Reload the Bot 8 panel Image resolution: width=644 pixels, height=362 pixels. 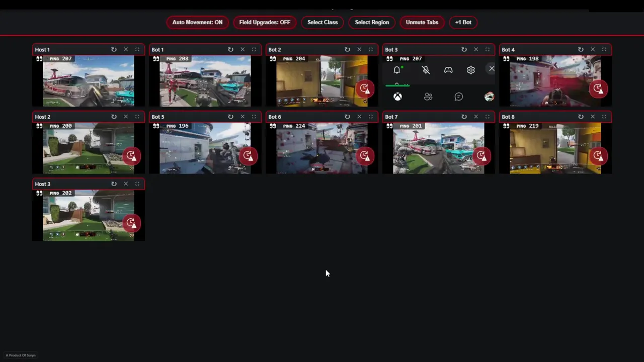tap(581, 117)
